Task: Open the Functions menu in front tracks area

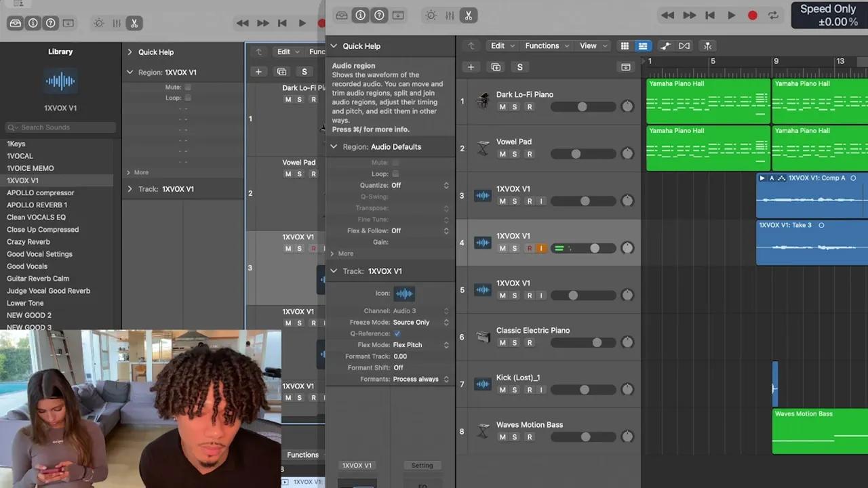Action: tap(547, 45)
